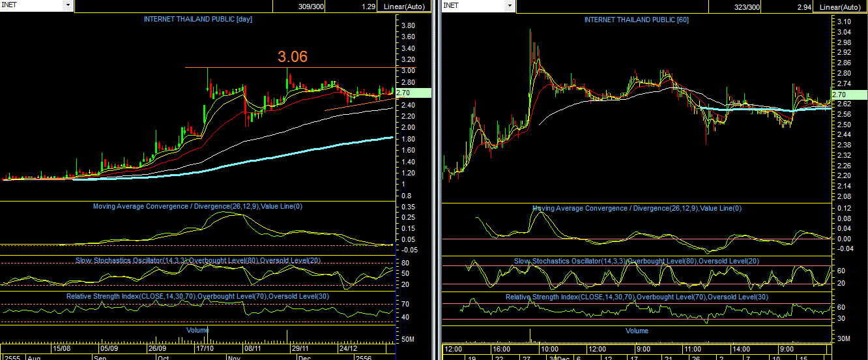Click the Oct month label on the daily chart time axis
Viewport: 868px width, 360px height.
coord(163,357)
